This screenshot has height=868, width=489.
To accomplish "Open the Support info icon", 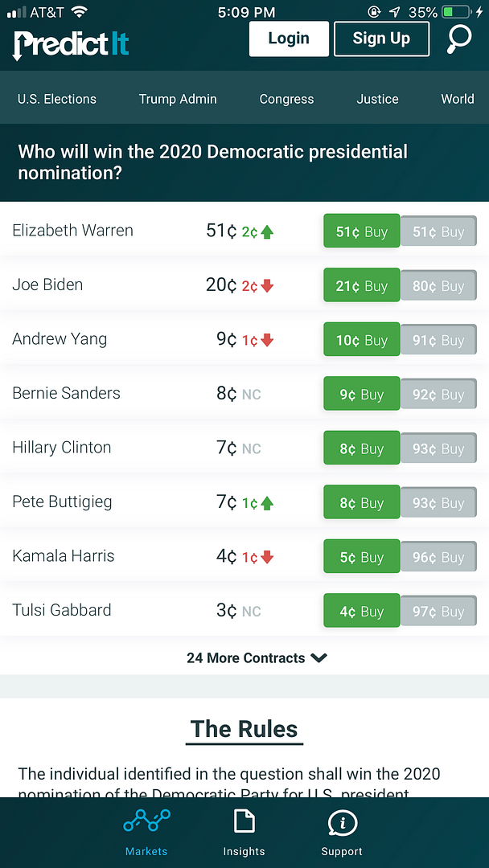I will (x=342, y=823).
